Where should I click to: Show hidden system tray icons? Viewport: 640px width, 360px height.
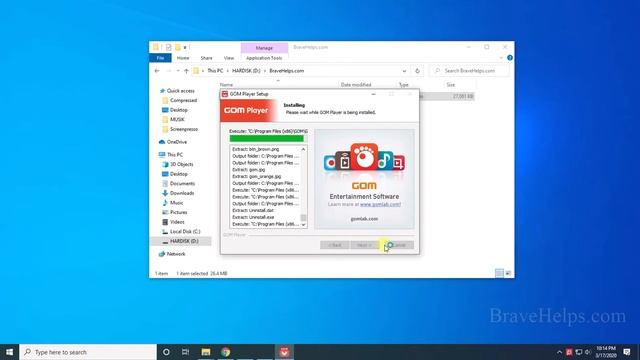tap(559, 352)
